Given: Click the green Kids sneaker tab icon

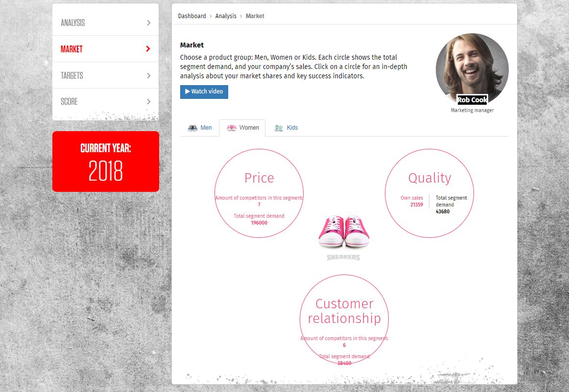Looking at the screenshot, I should click(x=279, y=128).
